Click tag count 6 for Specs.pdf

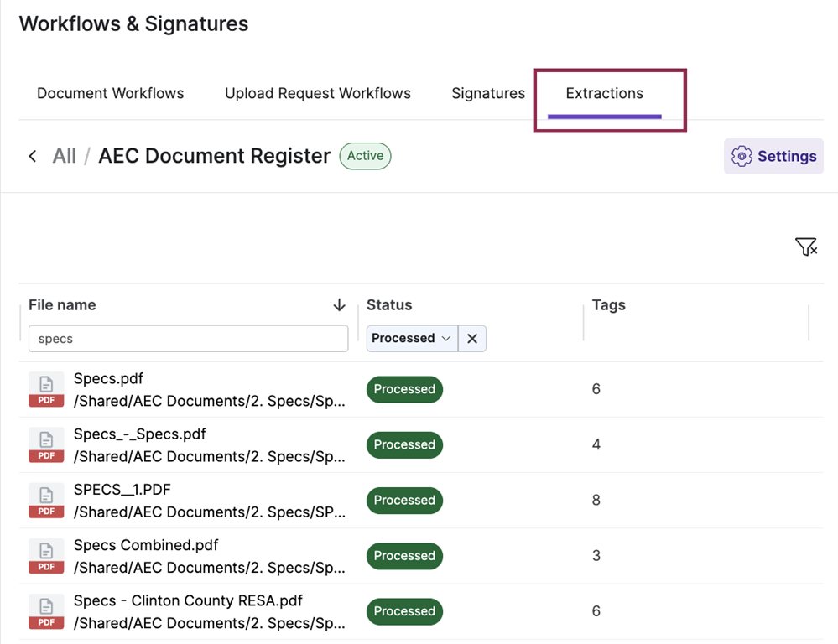[x=596, y=389]
